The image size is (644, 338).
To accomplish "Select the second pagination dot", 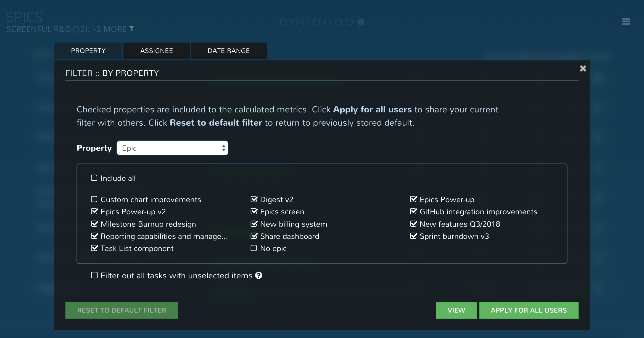I will (x=294, y=22).
